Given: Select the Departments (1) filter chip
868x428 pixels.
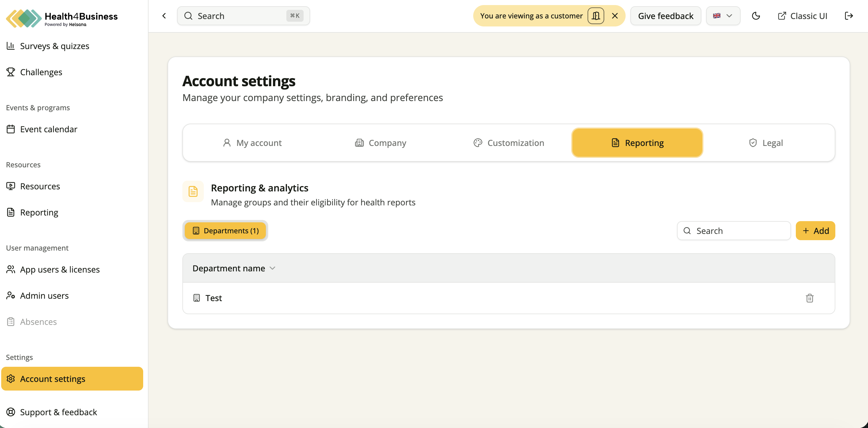Looking at the screenshot, I should point(225,231).
